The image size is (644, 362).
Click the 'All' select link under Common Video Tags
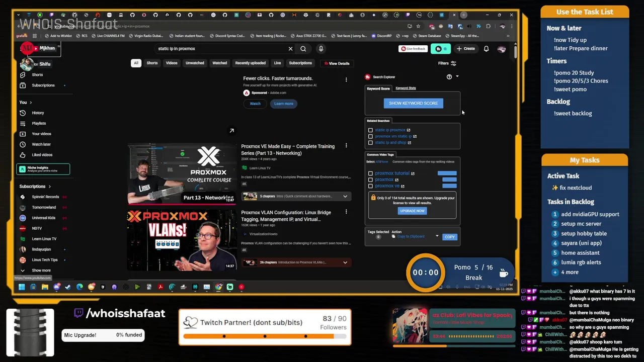tap(377, 162)
